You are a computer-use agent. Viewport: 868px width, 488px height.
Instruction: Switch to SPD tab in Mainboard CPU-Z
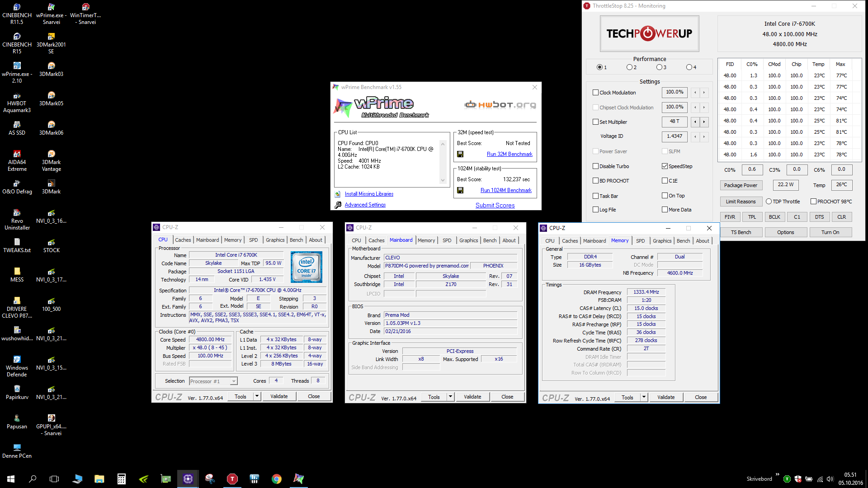(447, 240)
